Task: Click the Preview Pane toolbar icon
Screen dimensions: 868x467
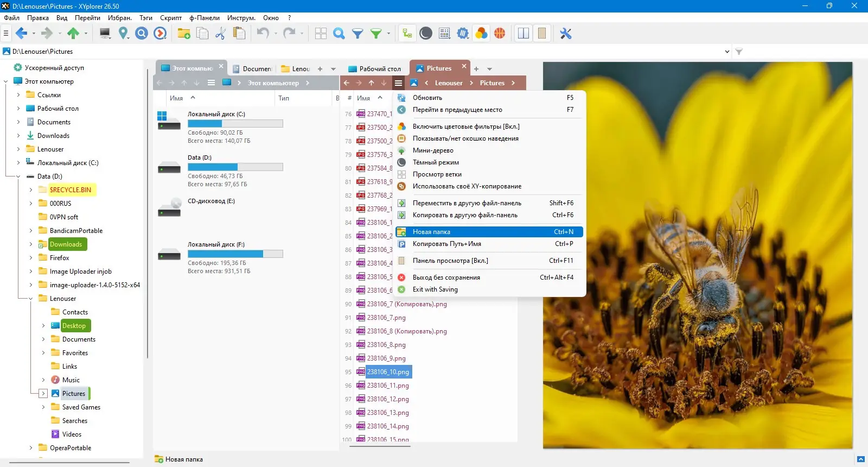Action: click(541, 34)
